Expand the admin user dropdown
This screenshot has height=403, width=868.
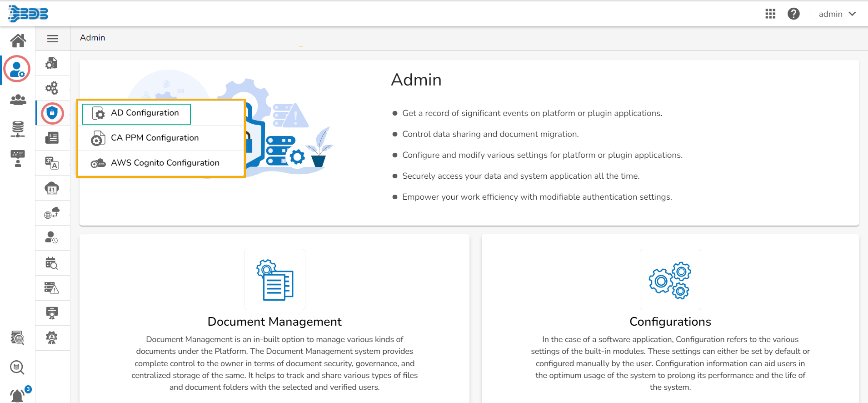pos(837,14)
